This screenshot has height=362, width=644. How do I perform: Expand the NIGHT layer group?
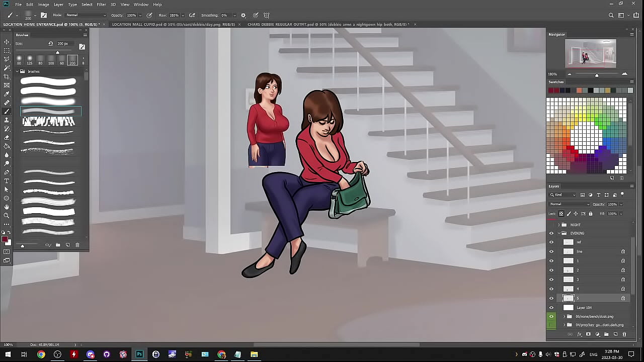pos(558,225)
